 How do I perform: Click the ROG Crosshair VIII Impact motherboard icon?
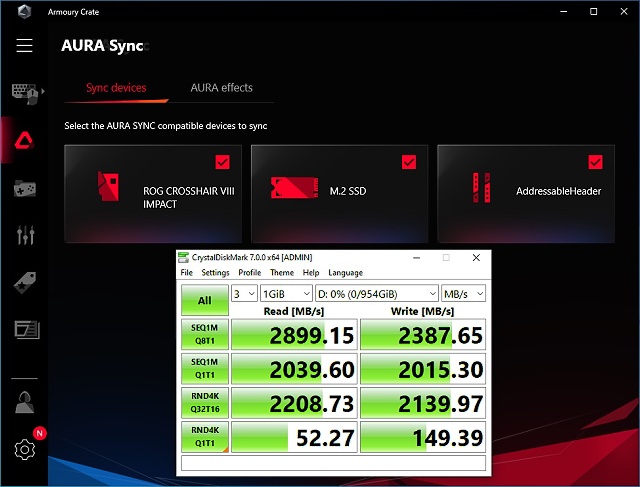(x=108, y=186)
